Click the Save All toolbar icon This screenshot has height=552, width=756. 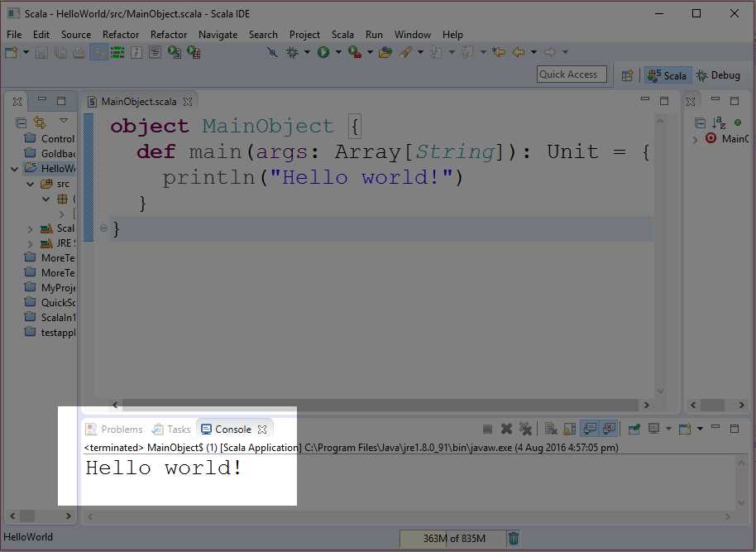pyautogui.click(x=60, y=52)
